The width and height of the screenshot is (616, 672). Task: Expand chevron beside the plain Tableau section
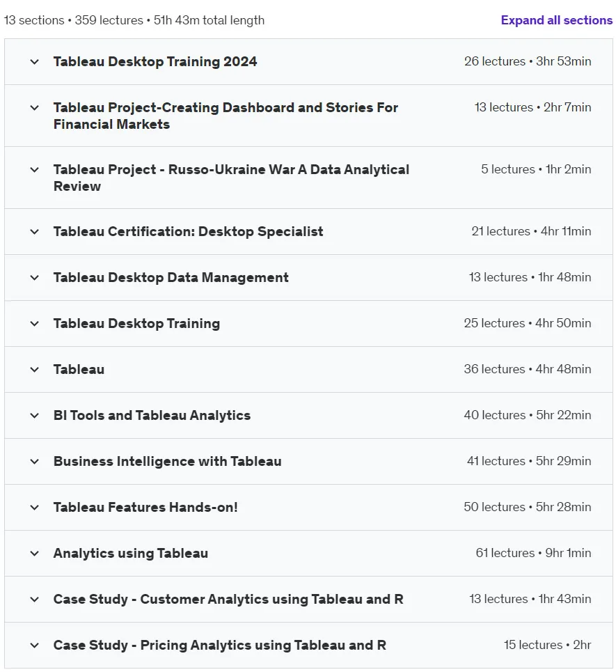[35, 370]
